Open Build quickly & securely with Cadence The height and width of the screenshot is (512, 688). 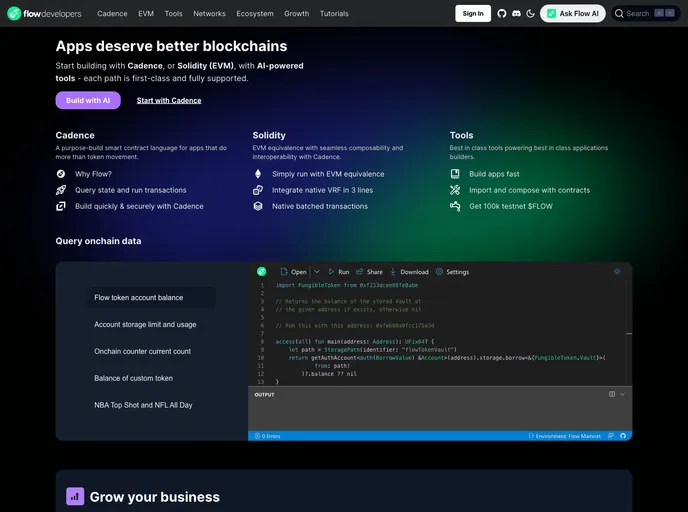click(139, 206)
